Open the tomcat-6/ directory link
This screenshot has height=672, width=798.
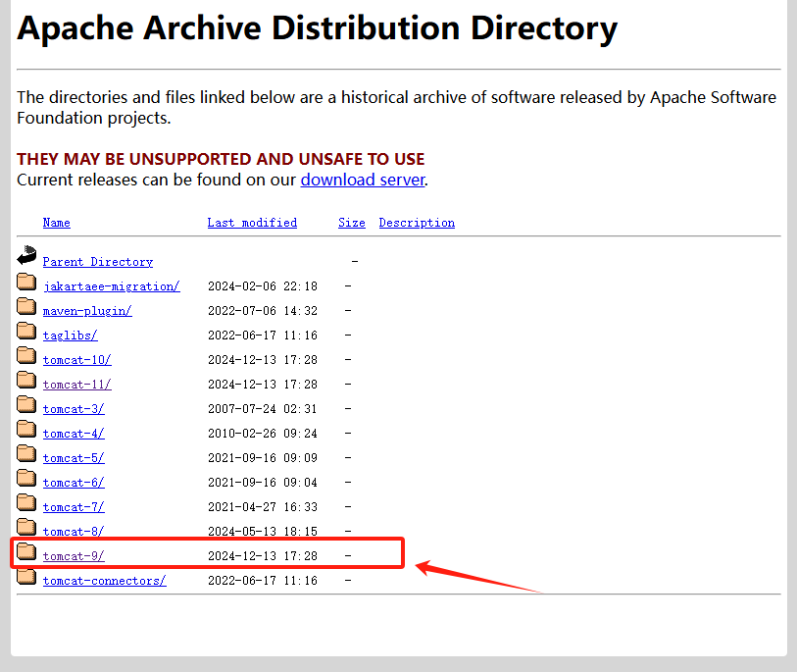[x=74, y=483]
